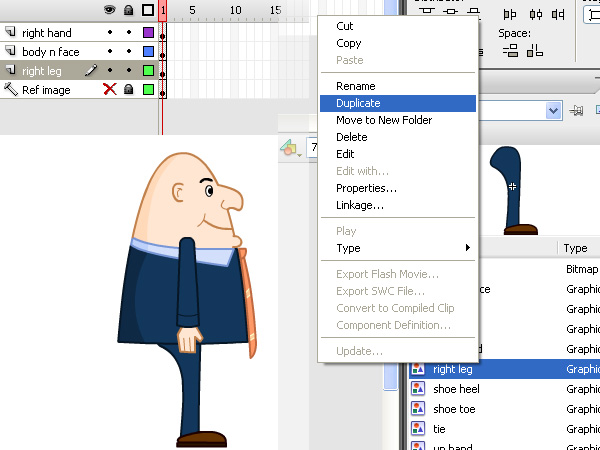Toggle visibility dot of right hand layer

point(110,33)
